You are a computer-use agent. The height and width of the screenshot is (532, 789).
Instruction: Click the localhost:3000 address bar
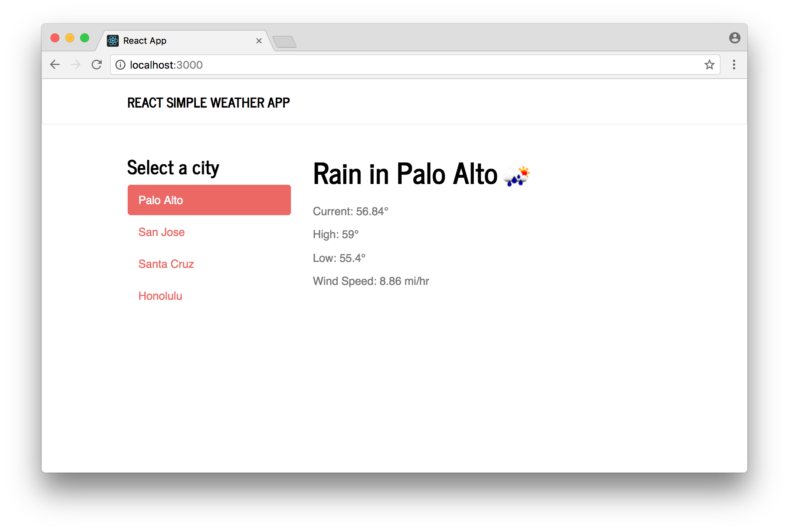408,65
